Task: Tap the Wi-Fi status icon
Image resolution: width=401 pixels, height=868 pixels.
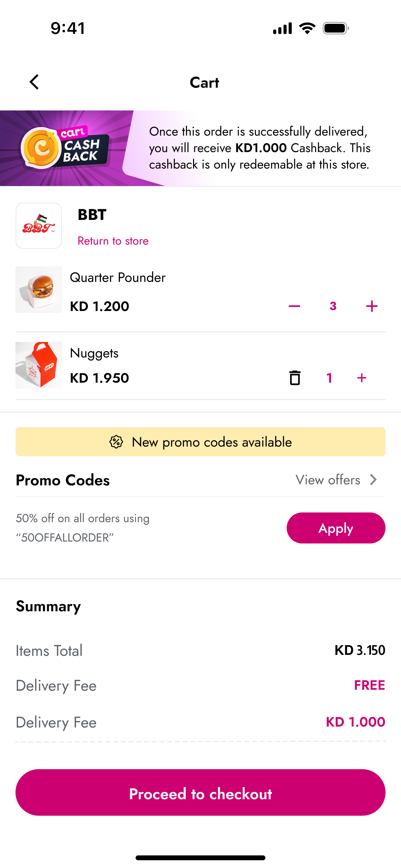Action: click(307, 28)
